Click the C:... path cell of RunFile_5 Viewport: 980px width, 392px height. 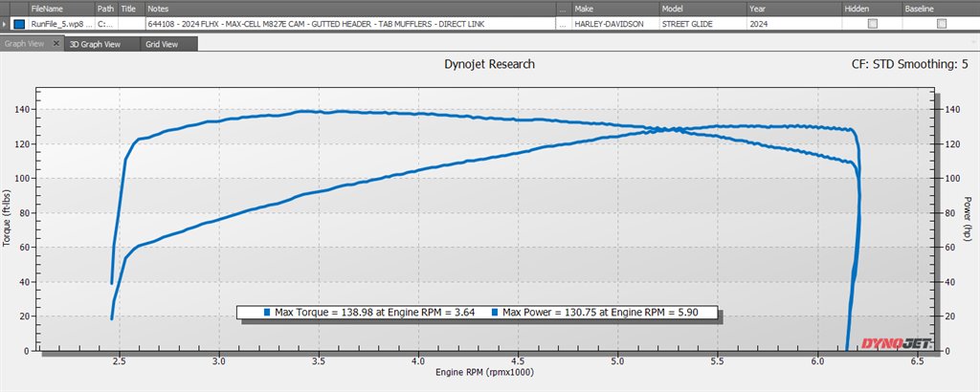[106, 24]
